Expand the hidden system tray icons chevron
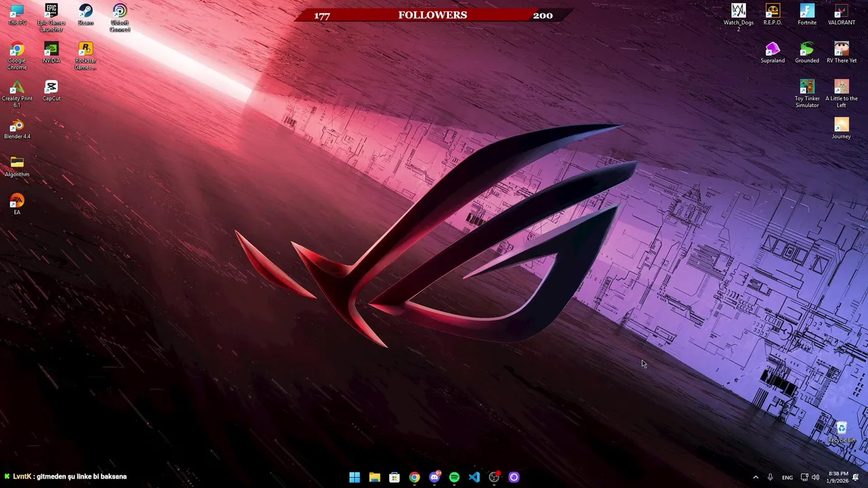The image size is (868, 488). tap(755, 477)
